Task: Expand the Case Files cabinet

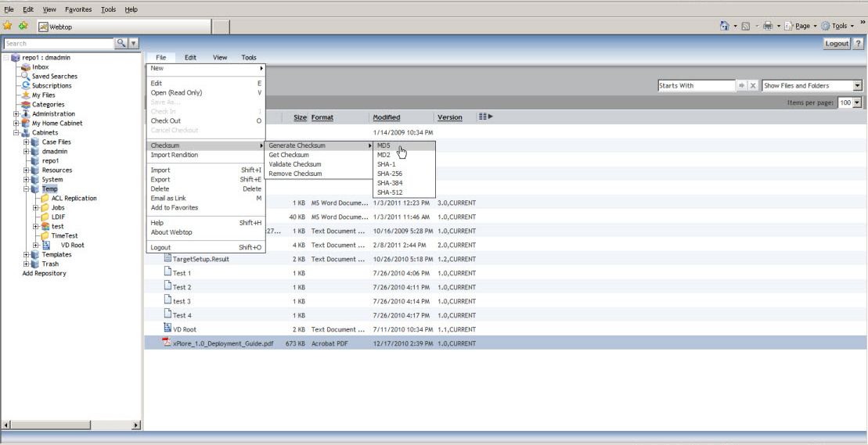Action: point(26,142)
